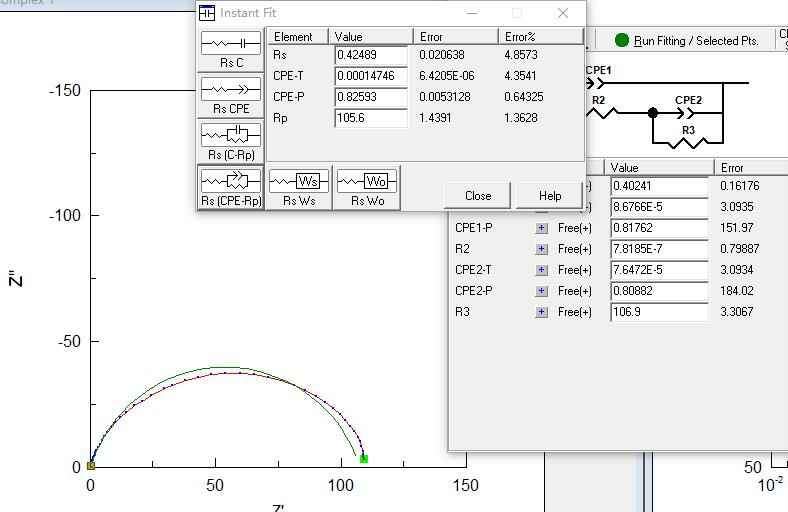The image size is (788, 512).
Task: Choose the Rs Ws Warburg model
Action: (299, 187)
